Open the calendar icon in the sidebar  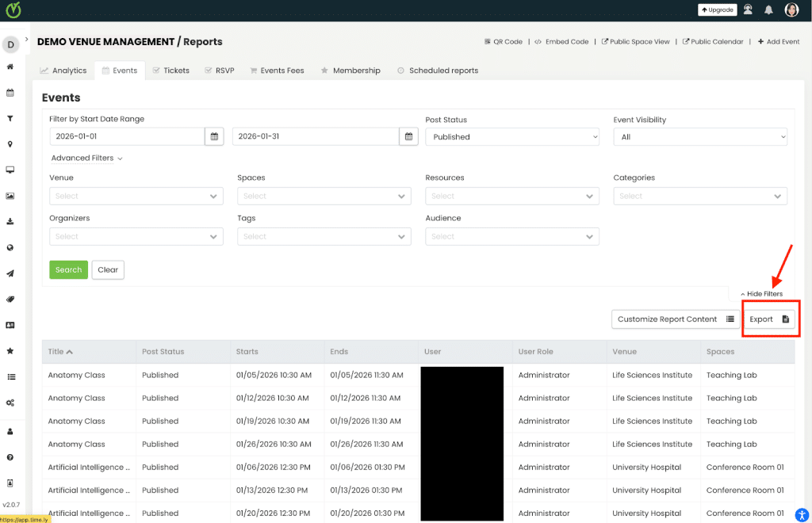(x=10, y=93)
